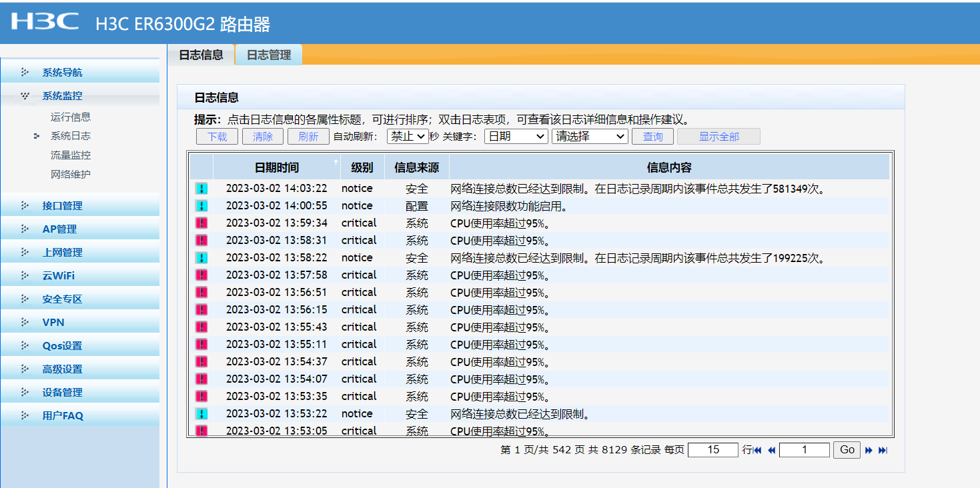Sort logs by the 日期时间 column header

[277, 167]
